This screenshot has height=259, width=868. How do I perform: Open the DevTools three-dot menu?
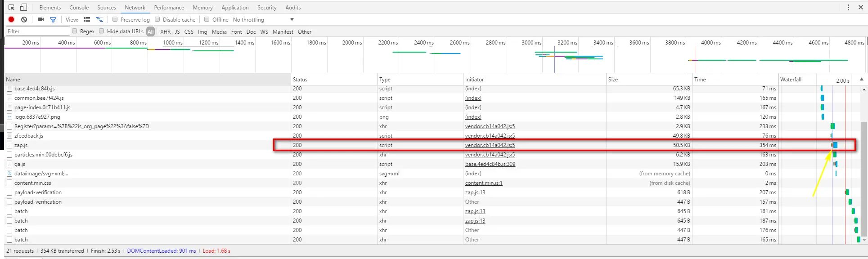848,7
